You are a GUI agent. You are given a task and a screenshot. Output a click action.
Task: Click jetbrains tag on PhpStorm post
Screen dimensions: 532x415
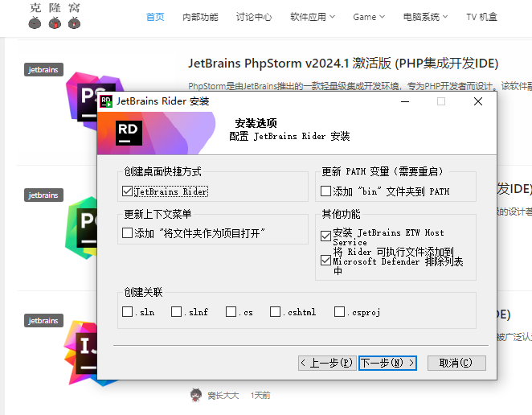43,70
